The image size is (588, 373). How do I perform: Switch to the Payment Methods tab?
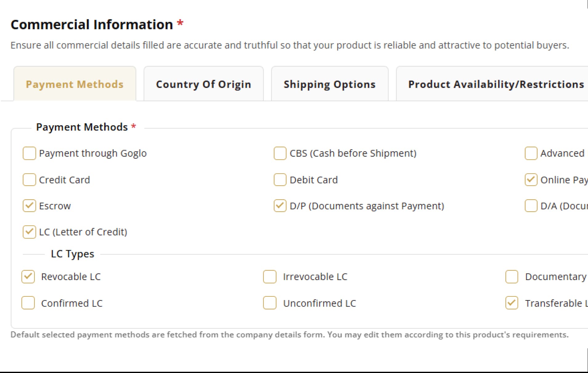click(x=75, y=84)
